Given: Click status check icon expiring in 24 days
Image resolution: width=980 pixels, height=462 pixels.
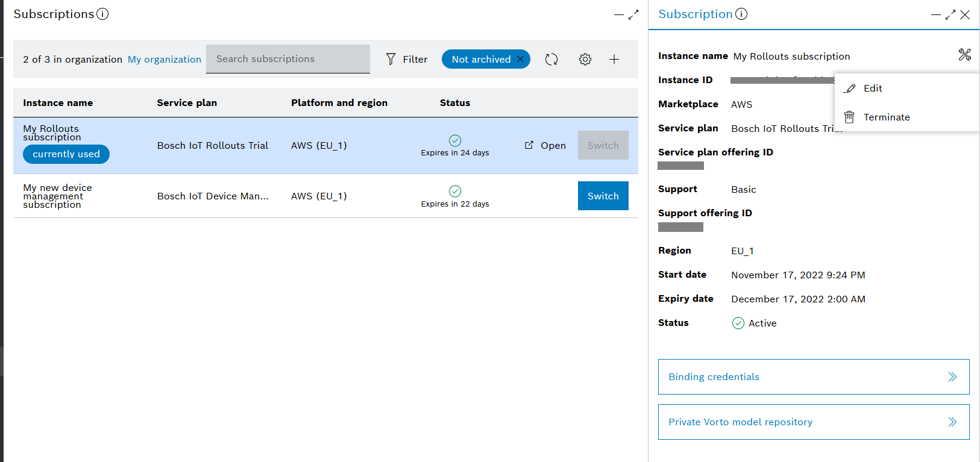Looking at the screenshot, I should pyautogui.click(x=455, y=140).
